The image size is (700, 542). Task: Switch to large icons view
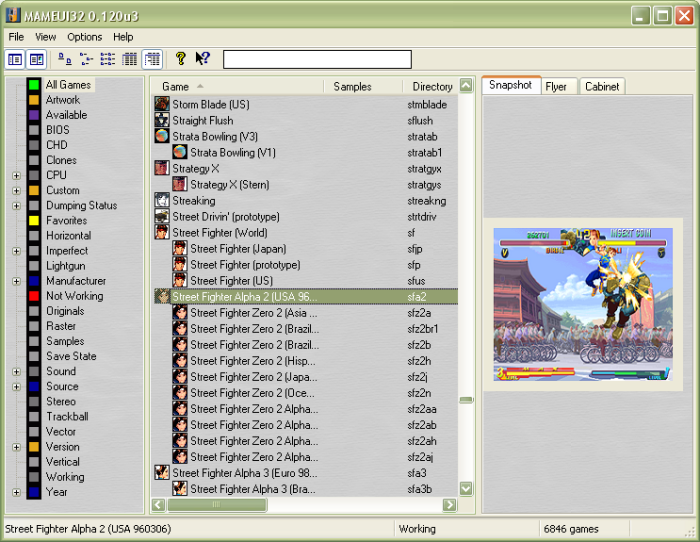65,59
